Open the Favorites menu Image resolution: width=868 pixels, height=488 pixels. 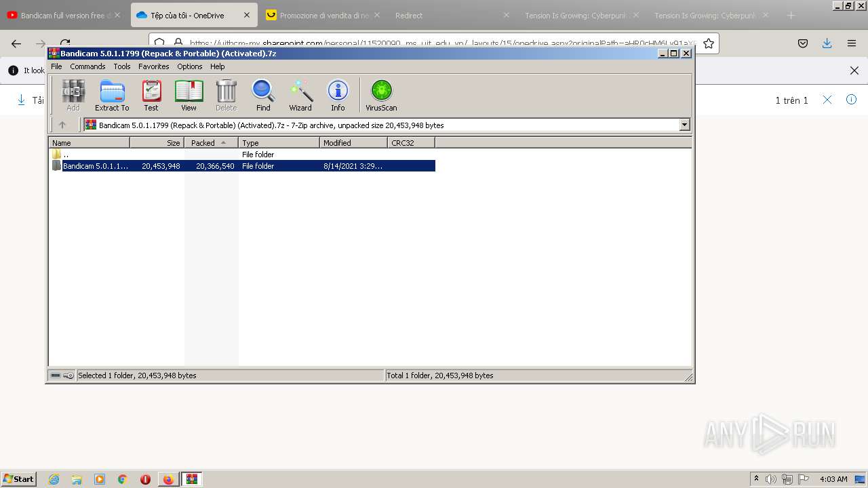coord(154,66)
